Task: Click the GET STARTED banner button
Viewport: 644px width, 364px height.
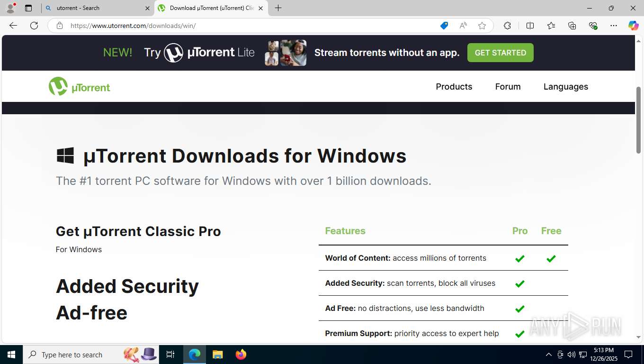Action: tap(501, 53)
